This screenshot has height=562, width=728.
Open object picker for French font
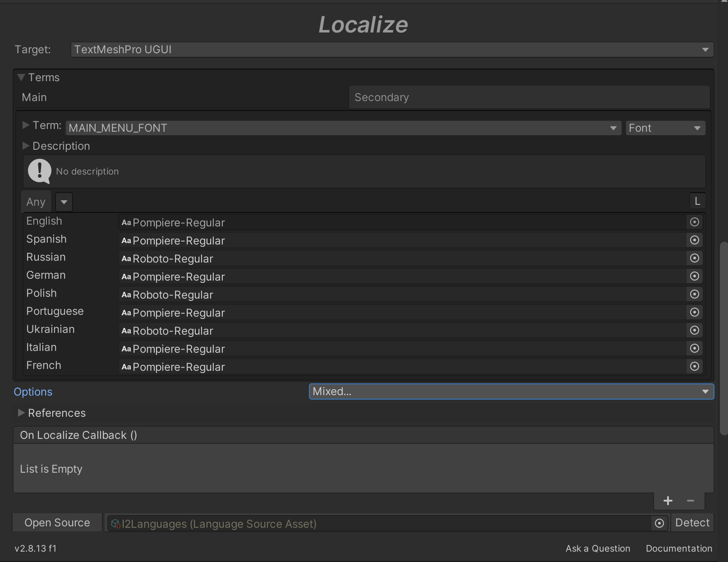coord(695,366)
